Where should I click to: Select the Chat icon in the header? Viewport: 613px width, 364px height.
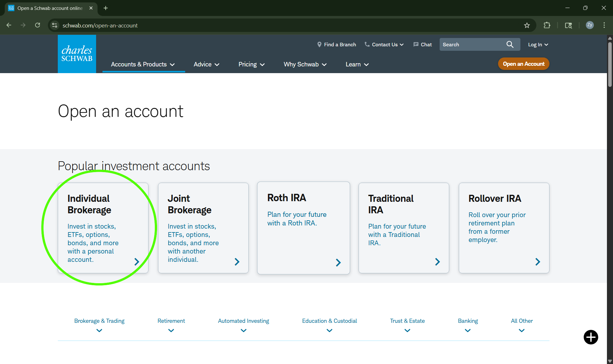(x=416, y=44)
